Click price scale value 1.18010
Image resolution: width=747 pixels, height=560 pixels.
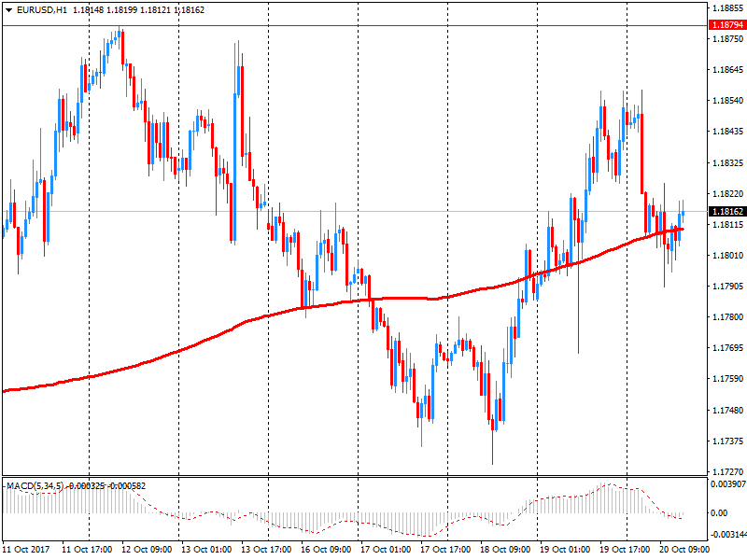point(727,255)
